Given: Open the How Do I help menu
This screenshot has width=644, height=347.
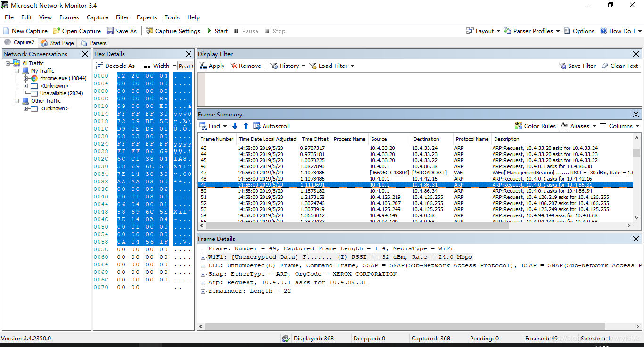Looking at the screenshot, I should [621, 31].
